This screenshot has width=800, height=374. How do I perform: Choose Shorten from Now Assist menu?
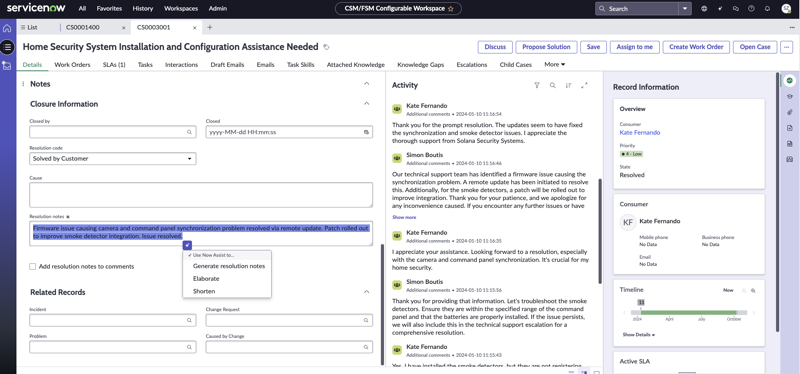(204, 291)
